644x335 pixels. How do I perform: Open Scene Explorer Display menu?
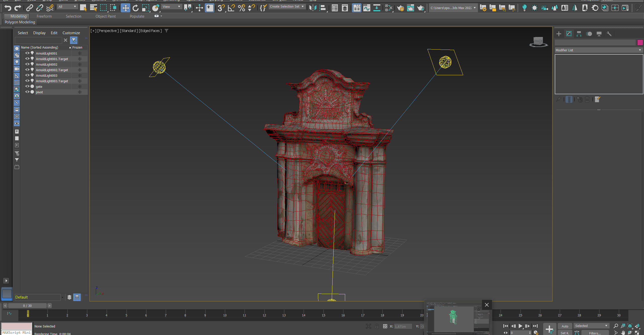pyautogui.click(x=39, y=33)
